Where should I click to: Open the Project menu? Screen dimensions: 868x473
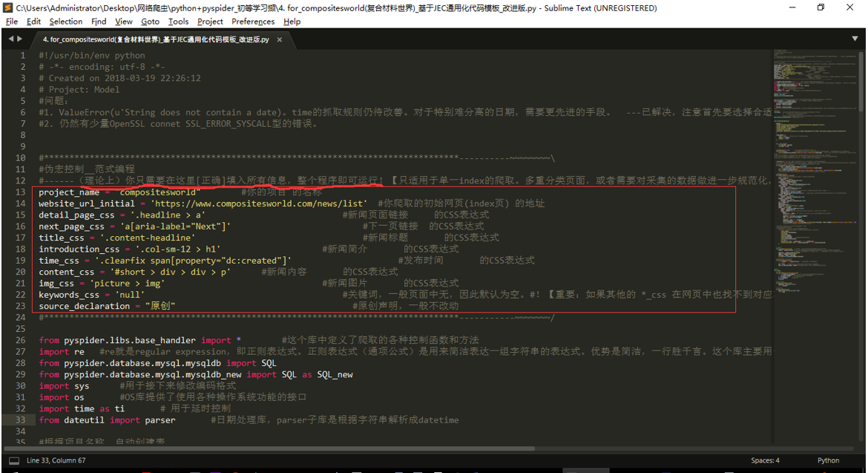(x=210, y=22)
